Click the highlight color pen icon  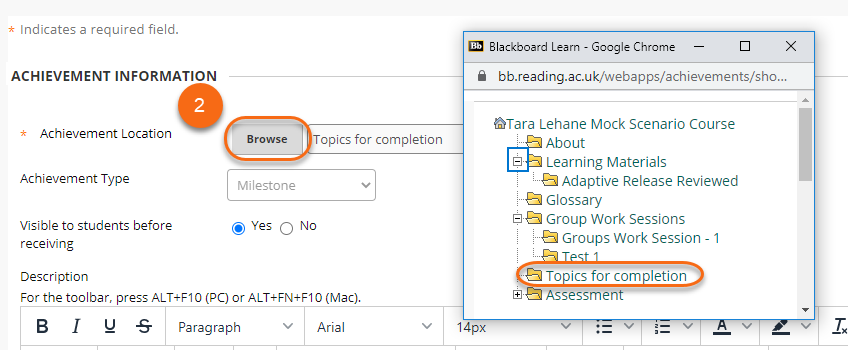781,326
